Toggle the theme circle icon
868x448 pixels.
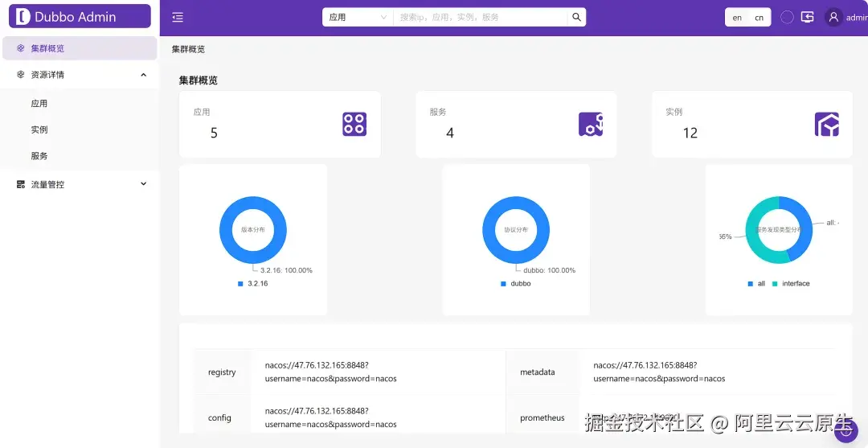(x=787, y=17)
